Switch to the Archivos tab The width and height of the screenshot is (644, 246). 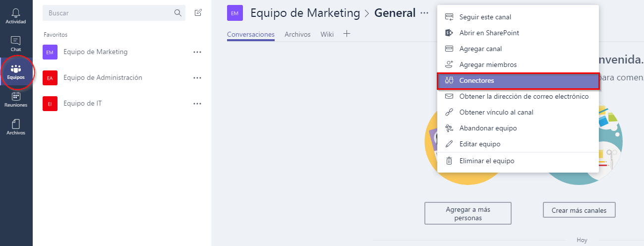tap(297, 34)
